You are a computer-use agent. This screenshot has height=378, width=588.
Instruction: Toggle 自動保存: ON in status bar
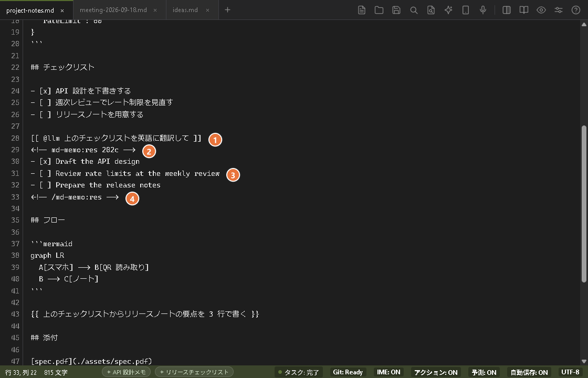click(529, 372)
